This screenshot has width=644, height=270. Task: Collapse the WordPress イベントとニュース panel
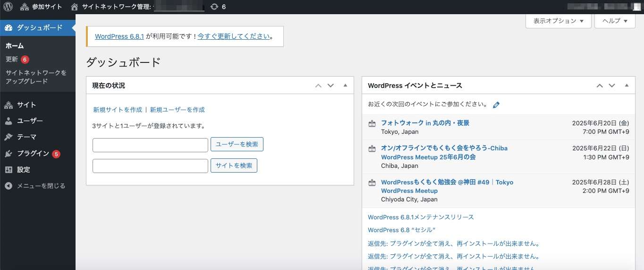click(x=627, y=86)
